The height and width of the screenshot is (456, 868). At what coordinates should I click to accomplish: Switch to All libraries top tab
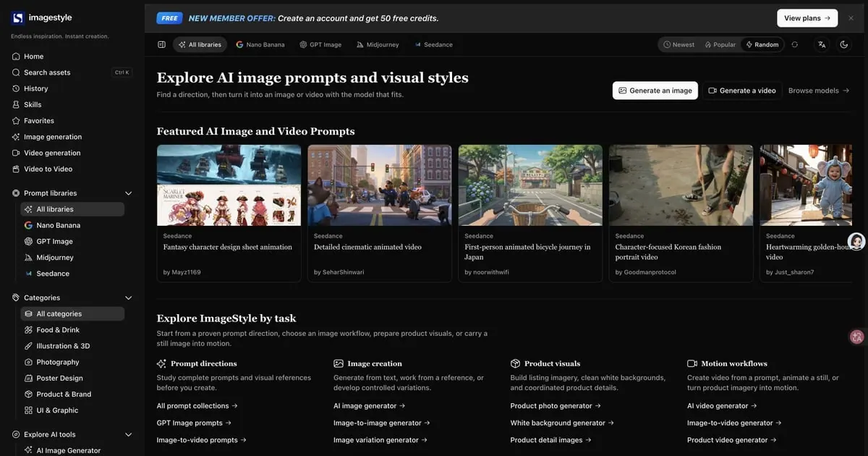200,44
